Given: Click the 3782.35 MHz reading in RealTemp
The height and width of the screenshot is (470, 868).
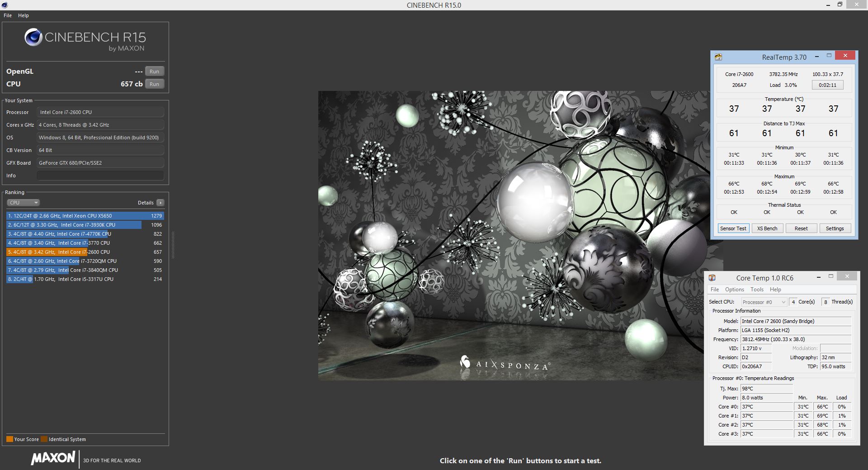Looking at the screenshot, I should click(783, 74).
